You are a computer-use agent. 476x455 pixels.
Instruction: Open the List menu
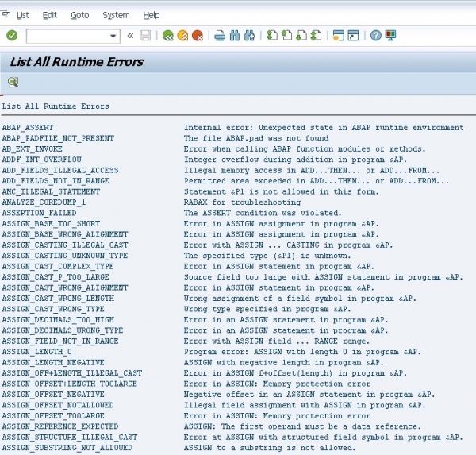22,15
